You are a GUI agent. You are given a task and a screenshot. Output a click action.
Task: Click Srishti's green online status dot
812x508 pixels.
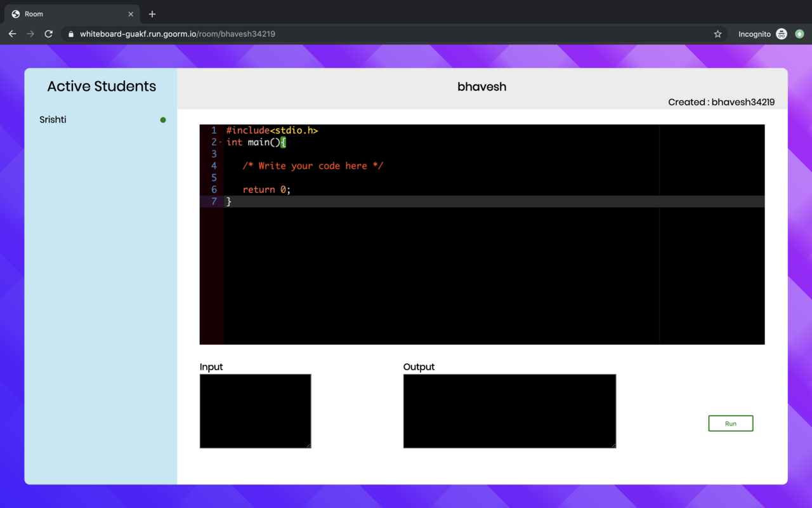[163, 119]
